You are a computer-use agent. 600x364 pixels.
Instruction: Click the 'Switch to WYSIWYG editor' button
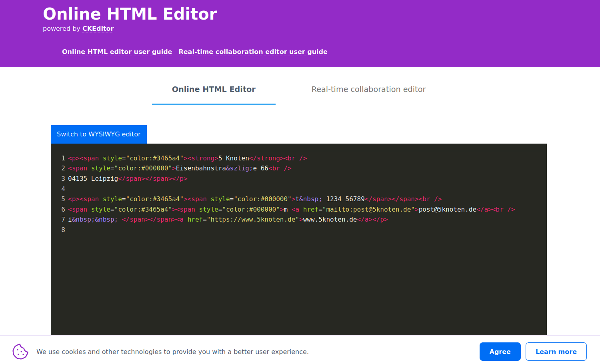[98, 134]
